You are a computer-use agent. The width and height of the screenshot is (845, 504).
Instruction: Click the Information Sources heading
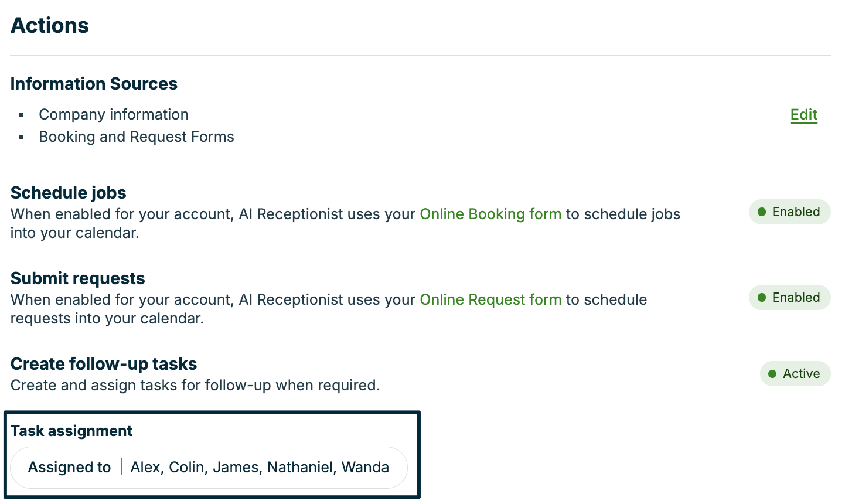[94, 84]
